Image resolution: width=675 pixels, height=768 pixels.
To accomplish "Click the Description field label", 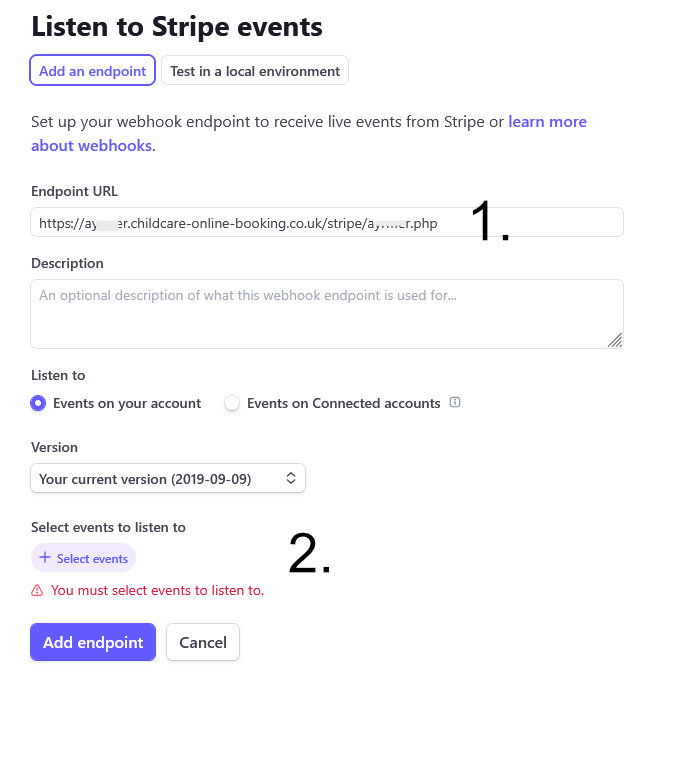I will 67,264.
